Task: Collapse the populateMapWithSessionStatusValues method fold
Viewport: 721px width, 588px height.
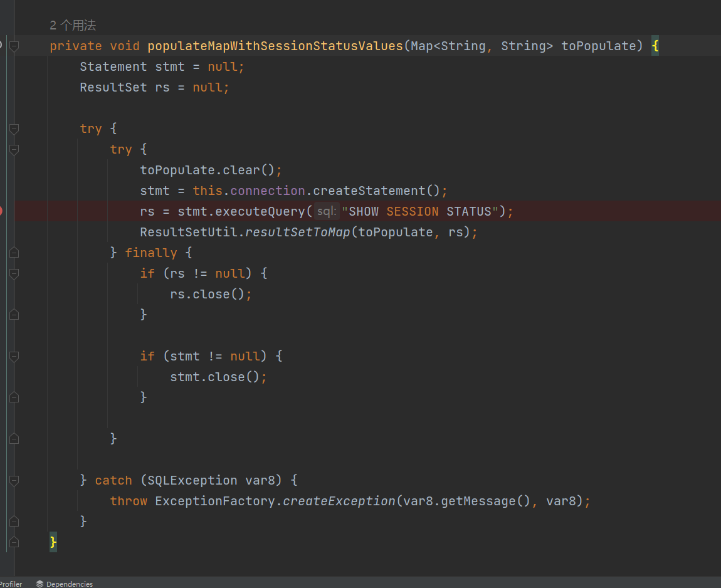Action: point(14,46)
